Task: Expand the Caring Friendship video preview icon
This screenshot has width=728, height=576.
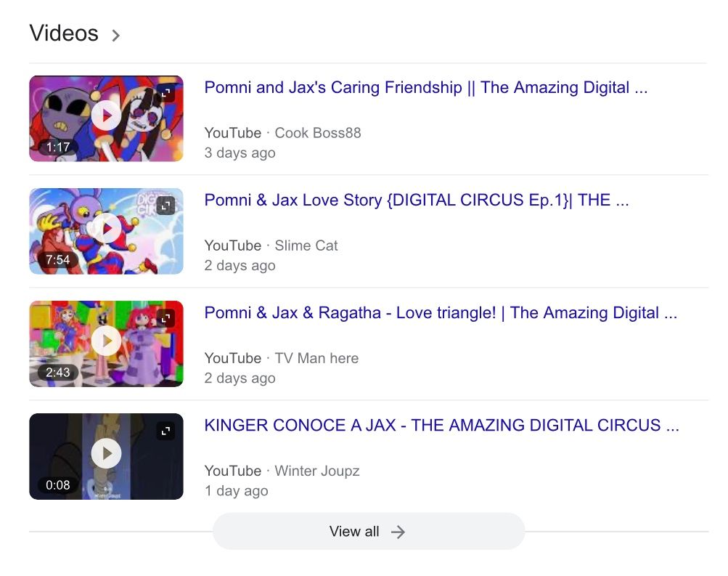Action: click(x=165, y=94)
